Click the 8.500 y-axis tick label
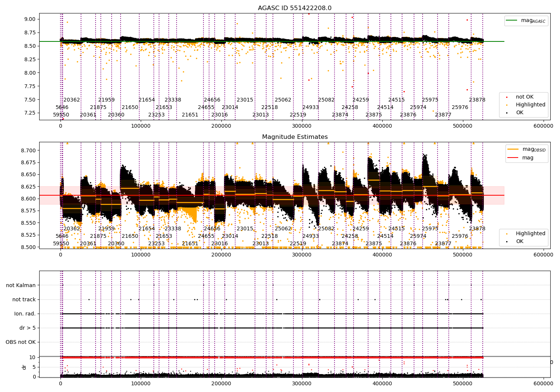Screen dimensions: 560x392 28,247
